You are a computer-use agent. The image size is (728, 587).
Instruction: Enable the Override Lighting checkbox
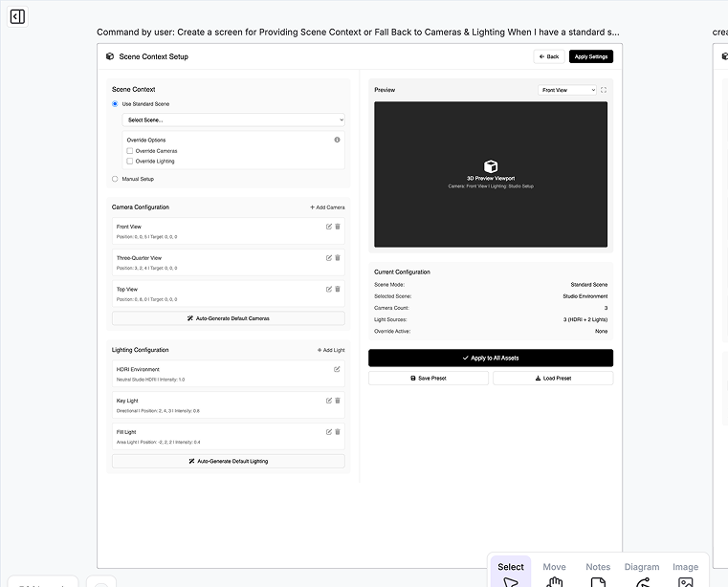[x=130, y=162]
